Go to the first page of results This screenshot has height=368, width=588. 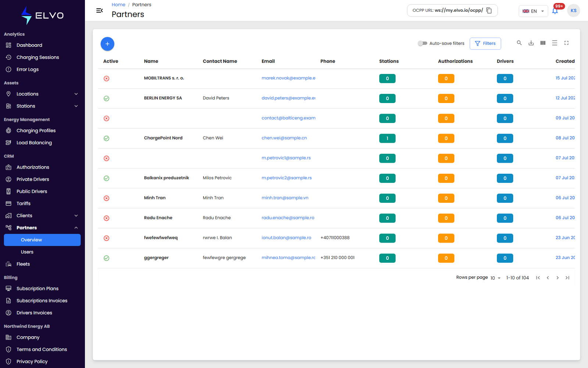[x=538, y=278]
